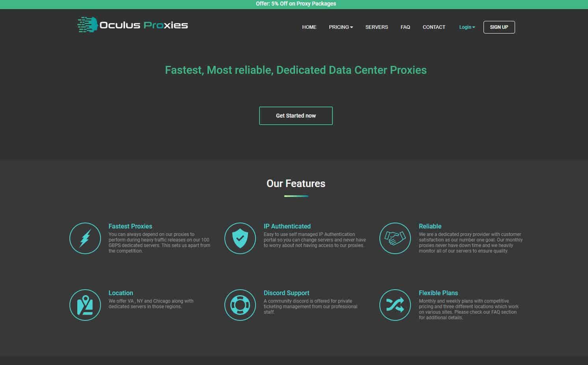Click the self managed IP Authentication description
The width and height of the screenshot is (588, 365).
point(315,240)
